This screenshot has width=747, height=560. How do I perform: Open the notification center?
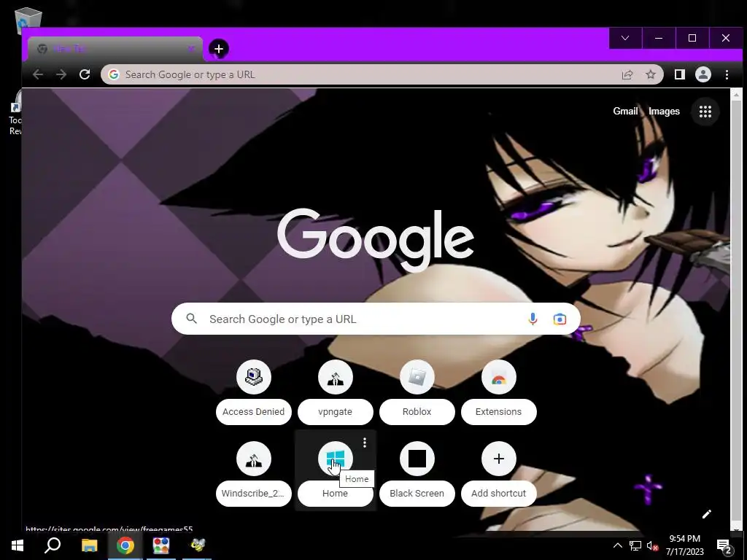tap(724, 546)
